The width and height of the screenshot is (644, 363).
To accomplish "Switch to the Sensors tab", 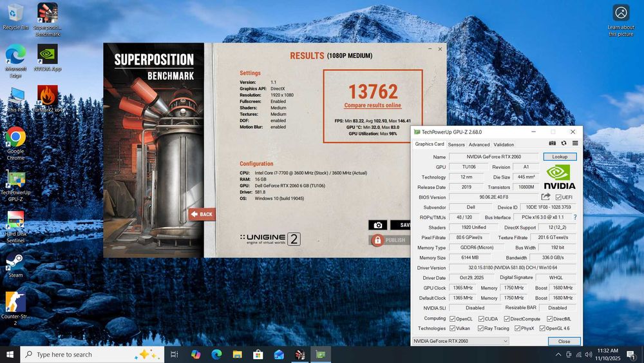I will [x=456, y=144].
